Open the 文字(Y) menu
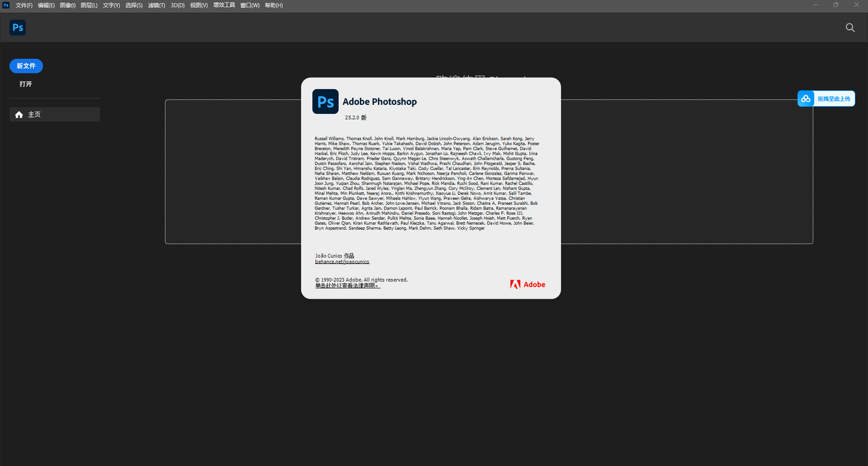 click(112, 5)
